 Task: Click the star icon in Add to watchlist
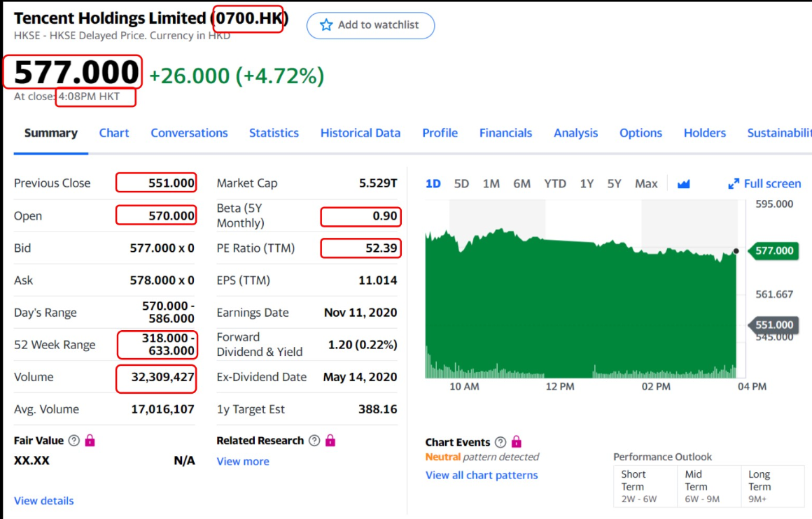(x=325, y=25)
